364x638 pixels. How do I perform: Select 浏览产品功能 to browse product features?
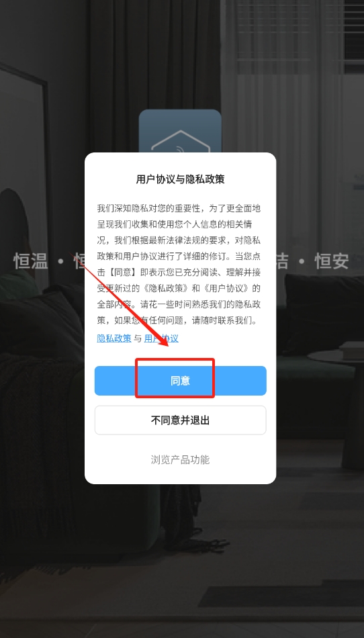click(x=180, y=460)
